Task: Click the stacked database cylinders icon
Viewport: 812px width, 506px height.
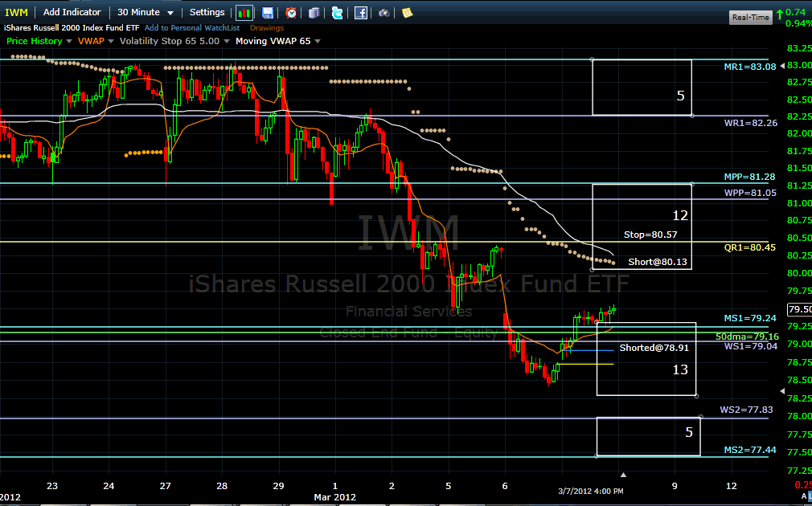Action: pyautogui.click(x=314, y=13)
